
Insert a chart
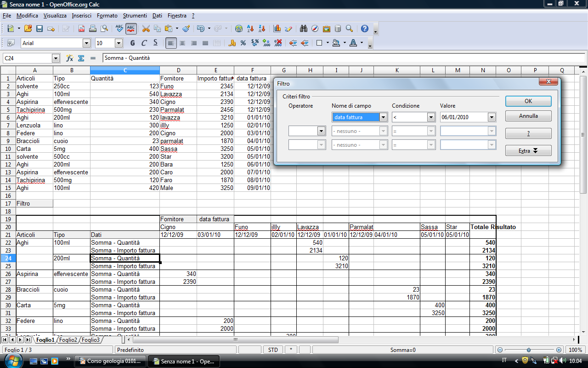pyautogui.click(x=277, y=29)
